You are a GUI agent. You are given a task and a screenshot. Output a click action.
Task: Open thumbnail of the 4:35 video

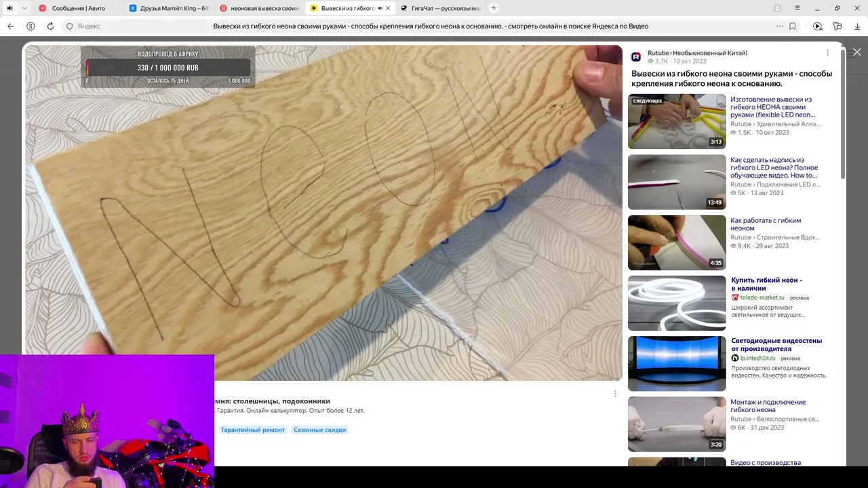coord(677,242)
